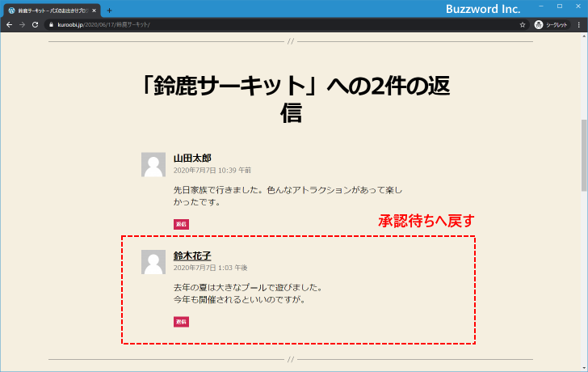Image resolution: width=588 pixels, height=372 pixels.
Task: Open a new tab with the plus button
Action: (x=109, y=11)
